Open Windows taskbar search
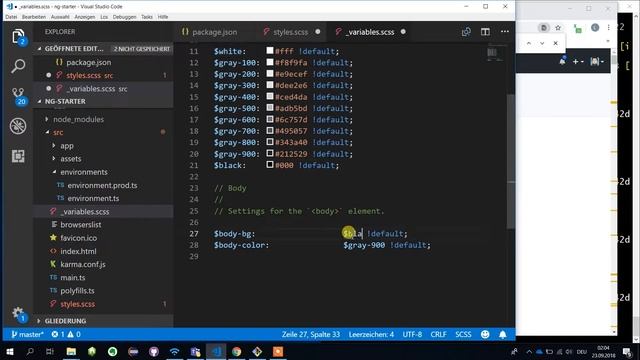 pyautogui.click(x=30, y=351)
